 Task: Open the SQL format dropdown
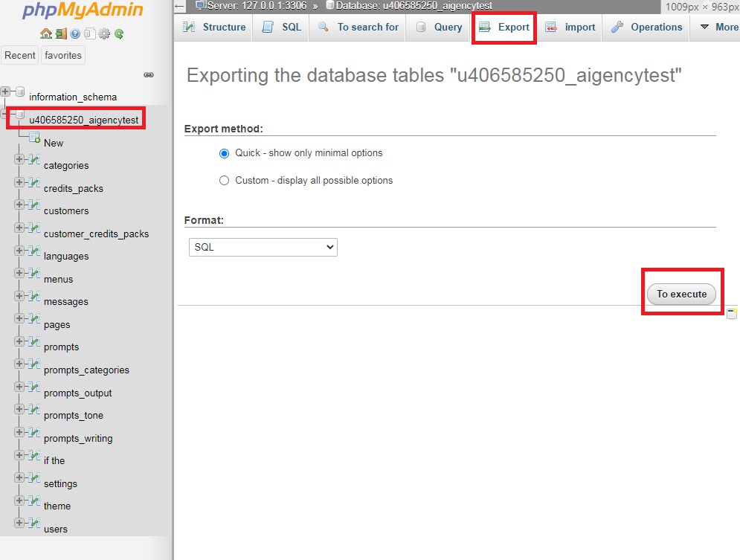(x=263, y=247)
